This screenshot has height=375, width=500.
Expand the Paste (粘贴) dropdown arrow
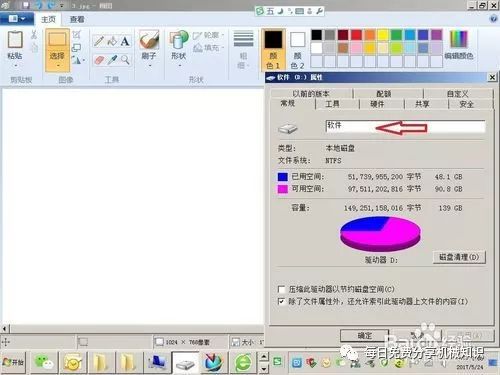tap(15, 65)
